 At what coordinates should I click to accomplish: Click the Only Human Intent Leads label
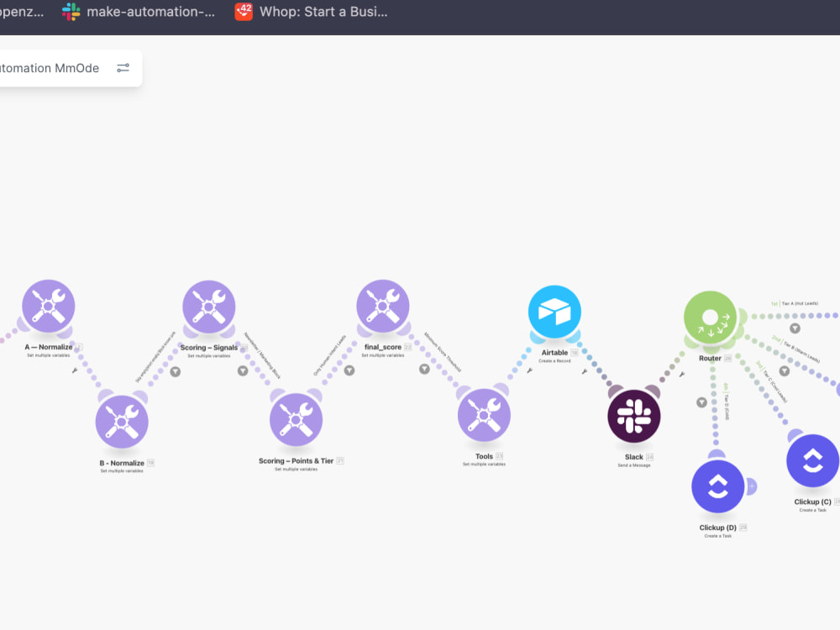[330, 355]
